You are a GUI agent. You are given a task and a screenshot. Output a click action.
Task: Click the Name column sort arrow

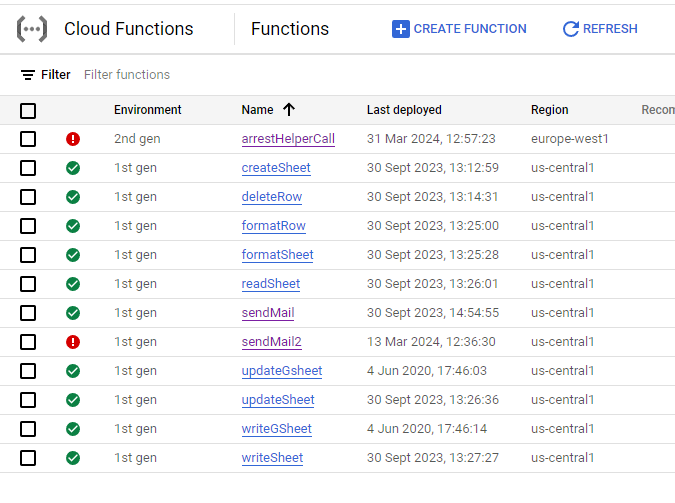coord(289,110)
